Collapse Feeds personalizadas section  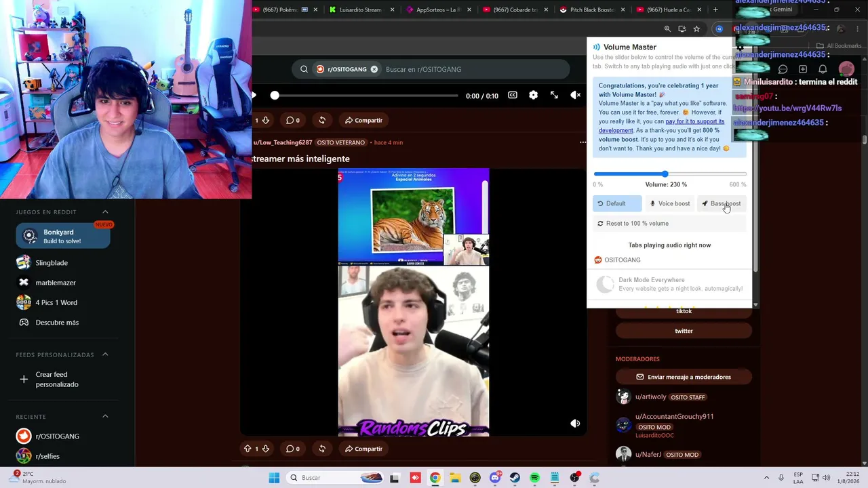pos(105,354)
